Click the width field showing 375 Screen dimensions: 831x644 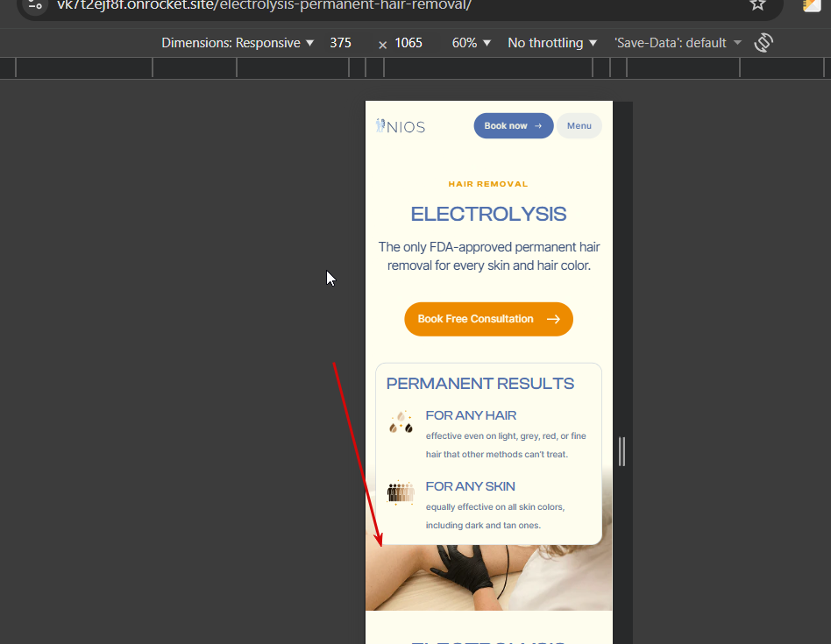[x=341, y=43]
